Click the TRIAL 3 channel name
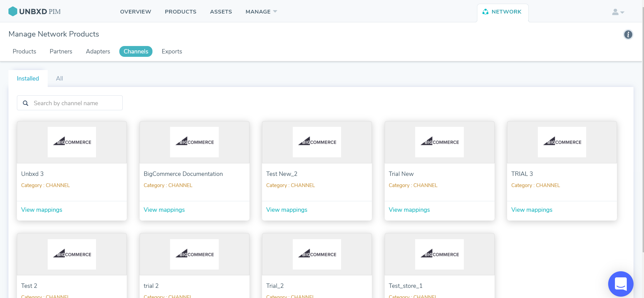Viewport: 644px width, 298px height. [522, 174]
